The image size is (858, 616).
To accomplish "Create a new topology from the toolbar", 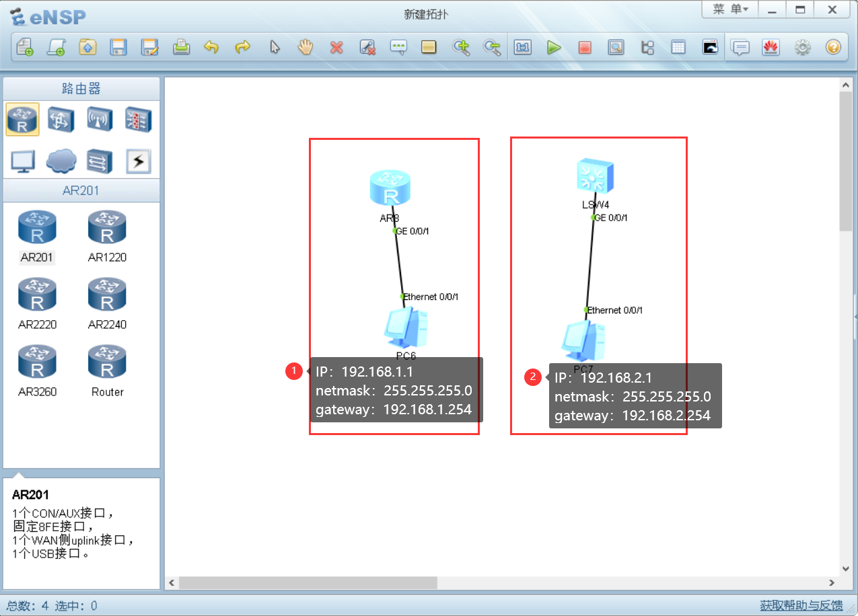I will [x=25, y=47].
